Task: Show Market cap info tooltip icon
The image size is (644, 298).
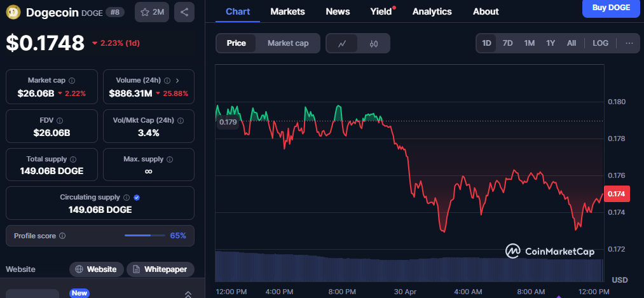Action: click(x=72, y=81)
